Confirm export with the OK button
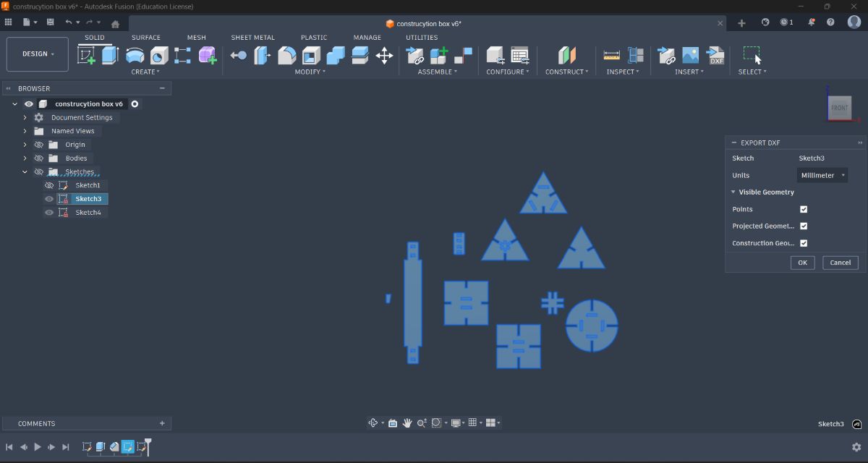This screenshot has width=868, height=463. [x=802, y=262]
